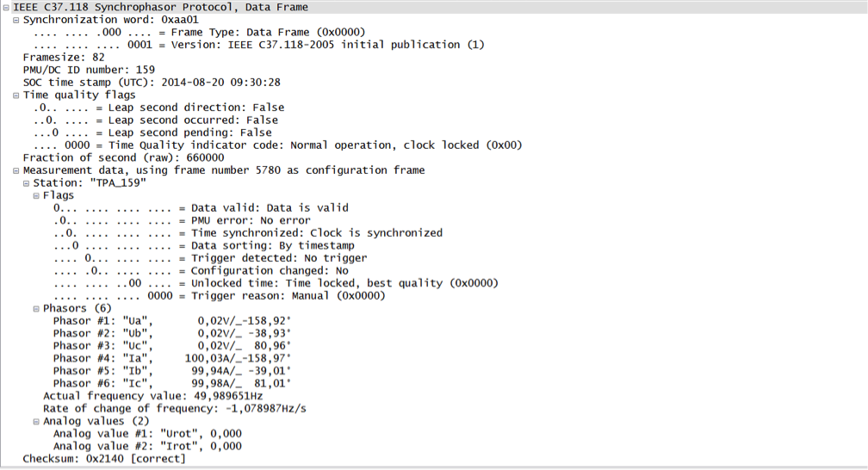The height and width of the screenshot is (470, 868).
Task: Collapse the Time quality flags section
Action: coord(16,95)
